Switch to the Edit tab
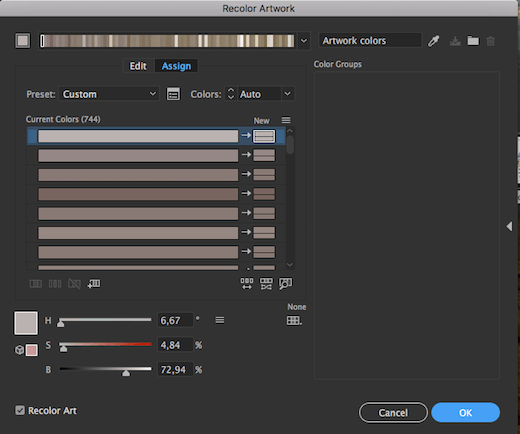The image size is (520, 434). [138, 66]
